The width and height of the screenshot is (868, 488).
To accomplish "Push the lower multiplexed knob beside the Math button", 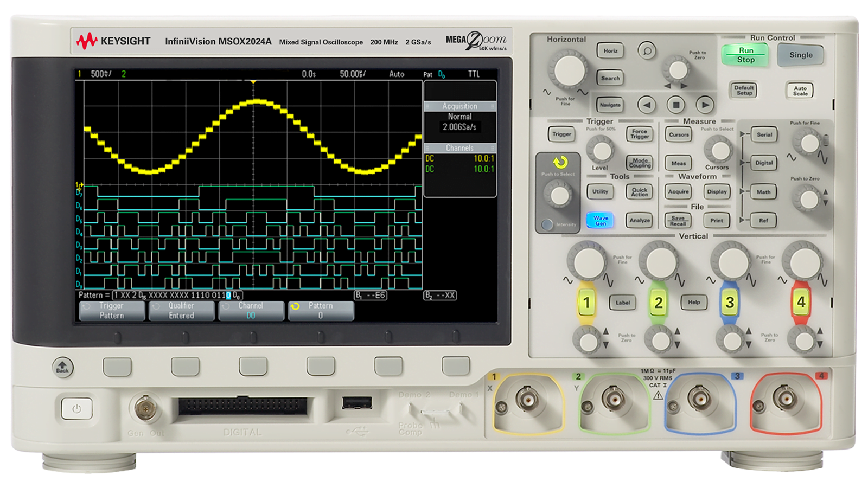I will (x=809, y=198).
